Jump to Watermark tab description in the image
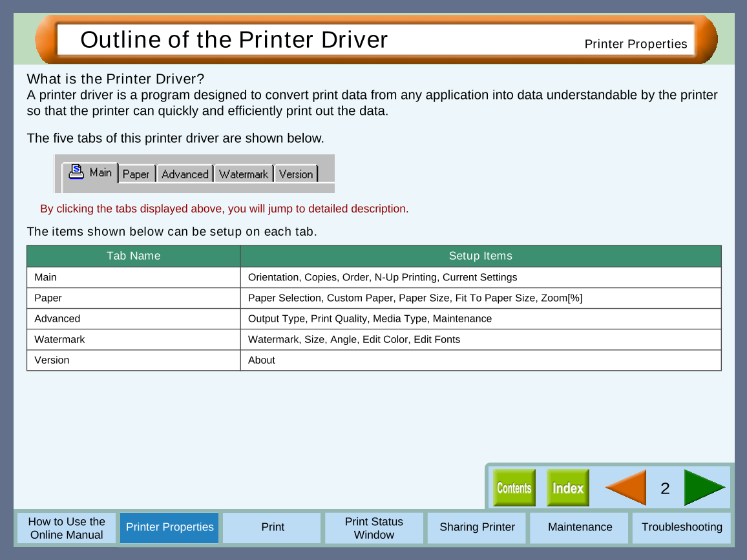 [x=244, y=174]
